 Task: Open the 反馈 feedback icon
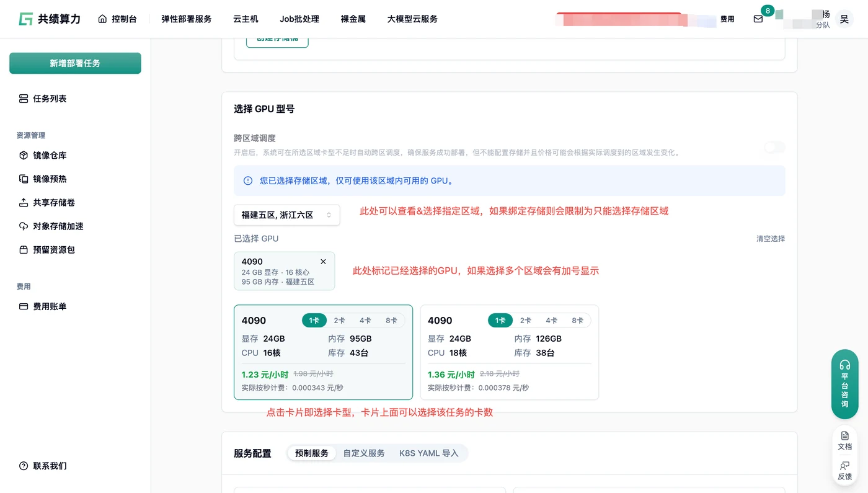844,466
